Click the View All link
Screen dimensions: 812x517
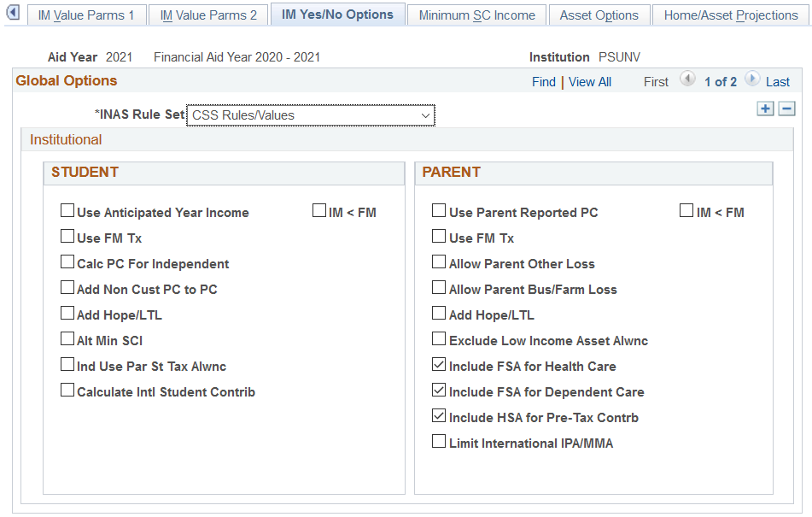coord(589,81)
